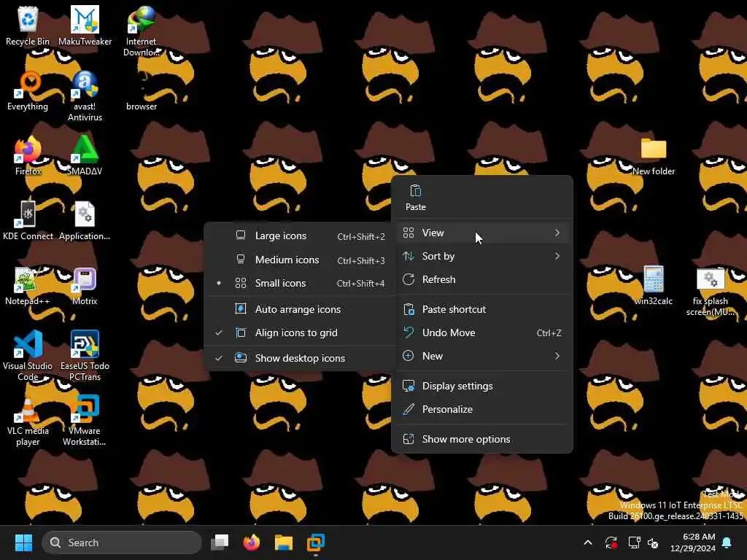Open the clock and date flyout
The image size is (747, 560).
[x=693, y=542]
